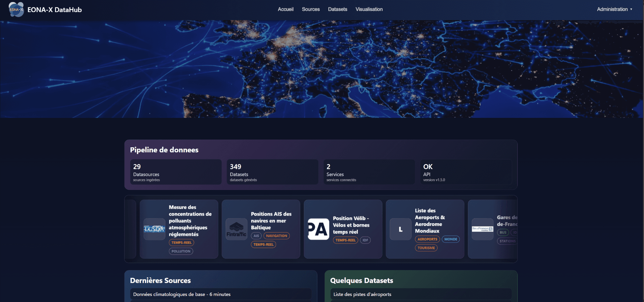Viewport: 644px width, 302px height.
Task: Toggle the POLLUTION tag filter
Action: click(x=180, y=251)
